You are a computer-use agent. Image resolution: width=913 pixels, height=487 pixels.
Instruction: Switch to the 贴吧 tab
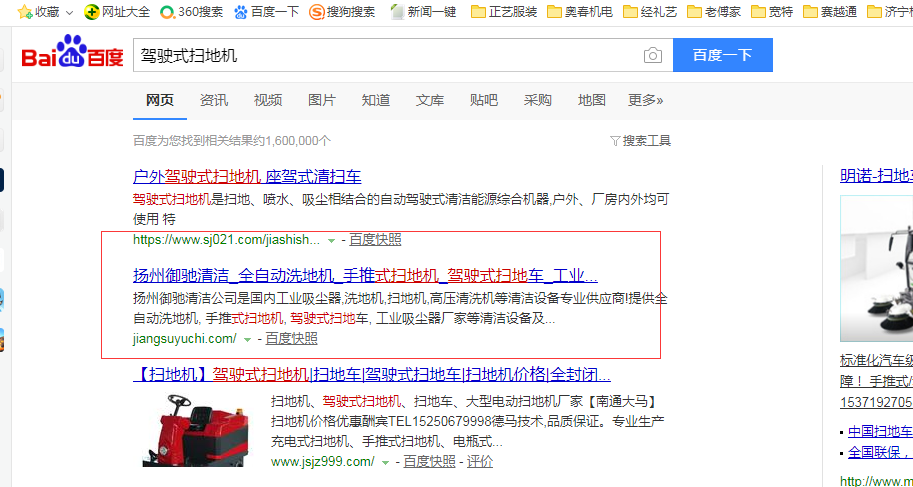[x=484, y=100]
